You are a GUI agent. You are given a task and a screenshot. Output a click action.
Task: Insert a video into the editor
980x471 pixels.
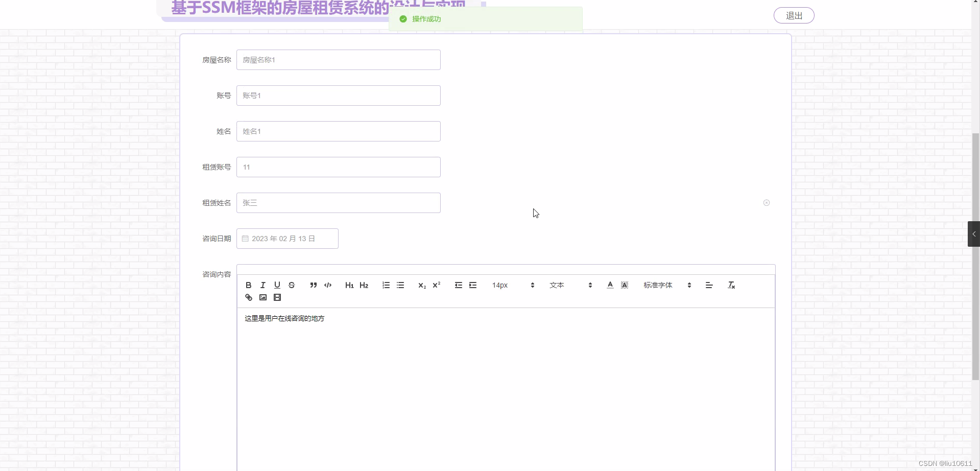tap(277, 297)
